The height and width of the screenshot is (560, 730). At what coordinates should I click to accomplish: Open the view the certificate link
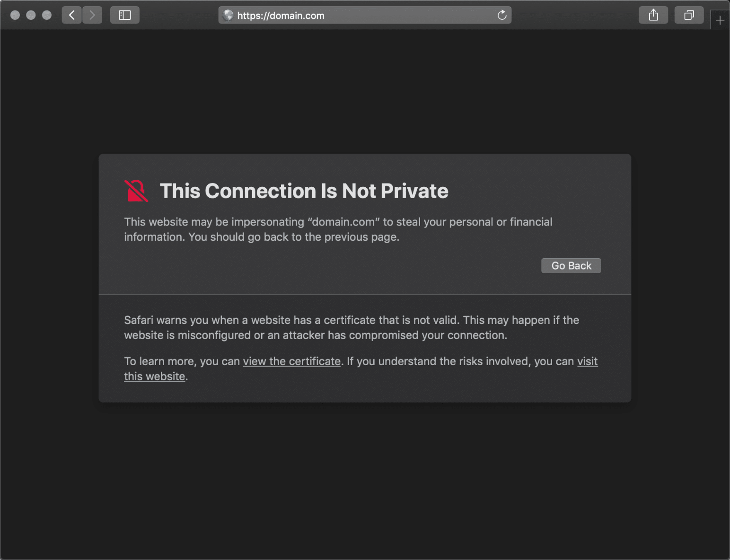pos(291,361)
